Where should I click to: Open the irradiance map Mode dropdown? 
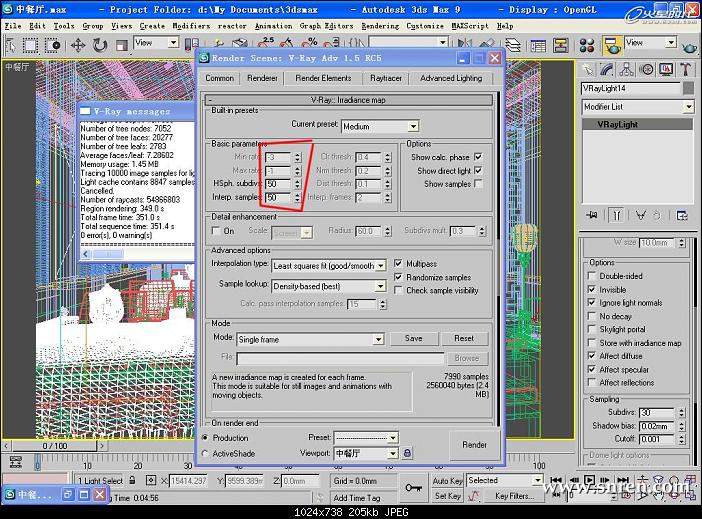310,339
